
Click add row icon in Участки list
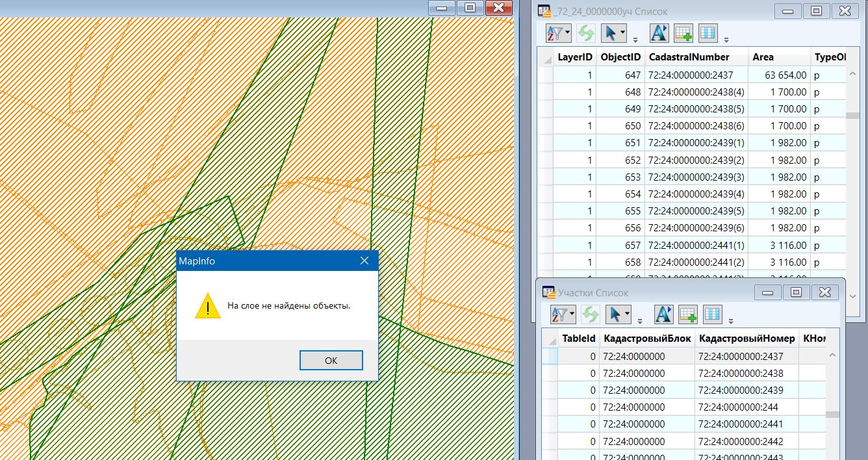pyautogui.click(x=687, y=314)
